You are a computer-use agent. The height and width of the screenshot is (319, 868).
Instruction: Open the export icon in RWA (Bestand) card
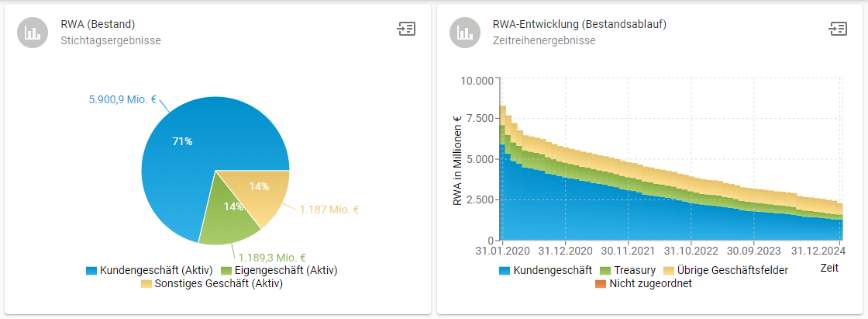pyautogui.click(x=406, y=29)
